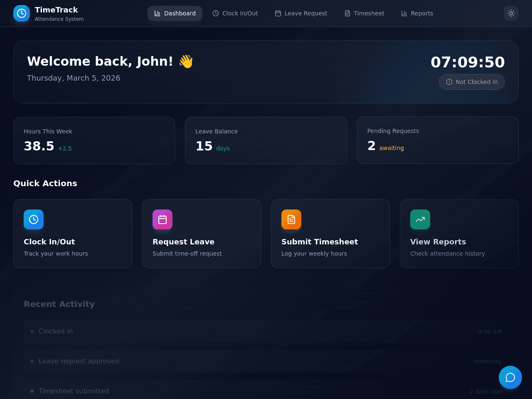Click the '9:00 AM' activity timestamp
This screenshot has width=532, height=399.
pos(490,332)
